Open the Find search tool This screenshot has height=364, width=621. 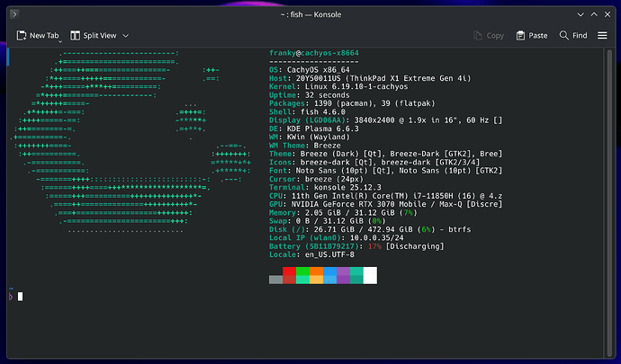point(573,36)
